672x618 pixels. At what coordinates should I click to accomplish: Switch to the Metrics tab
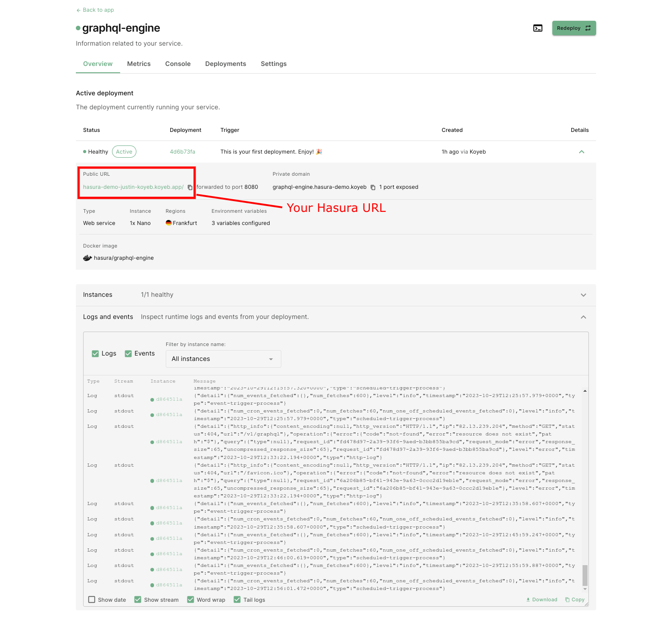pos(139,64)
